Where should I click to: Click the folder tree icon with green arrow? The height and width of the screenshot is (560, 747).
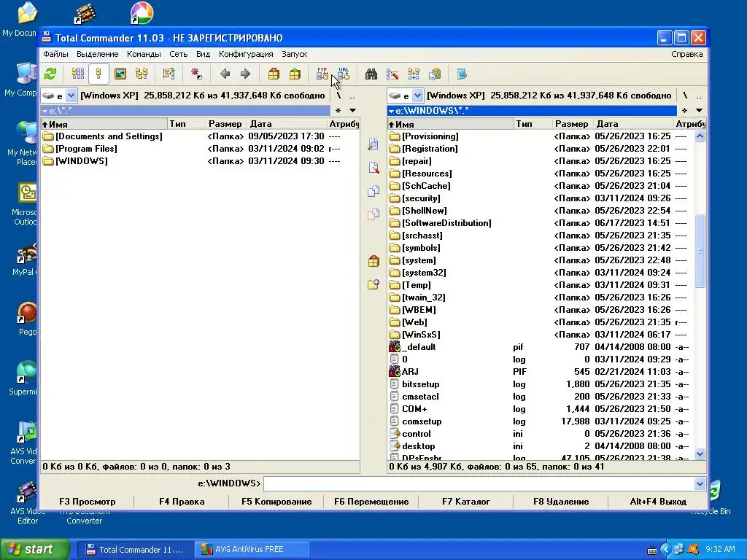point(169,74)
